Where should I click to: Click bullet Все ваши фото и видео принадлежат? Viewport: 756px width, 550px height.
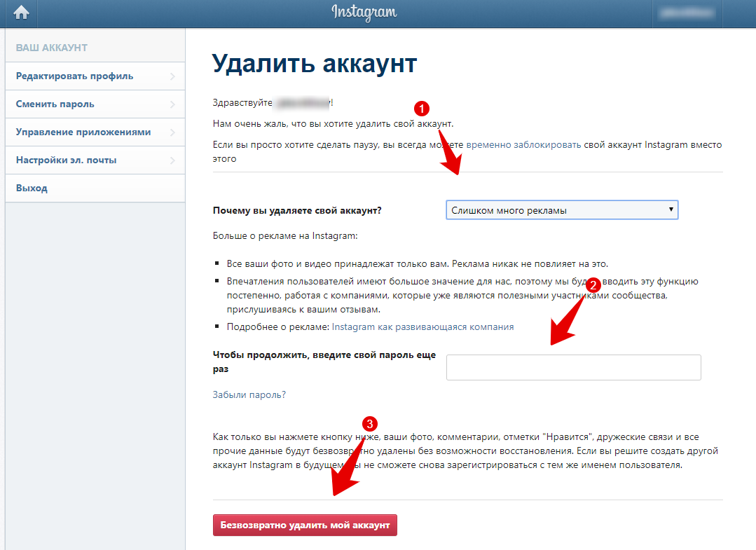point(418,263)
